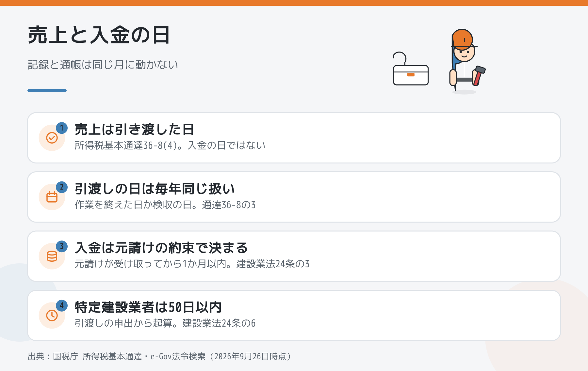The height and width of the screenshot is (371, 588).
Task: Click the blue number 1 badge
Action: click(62, 128)
